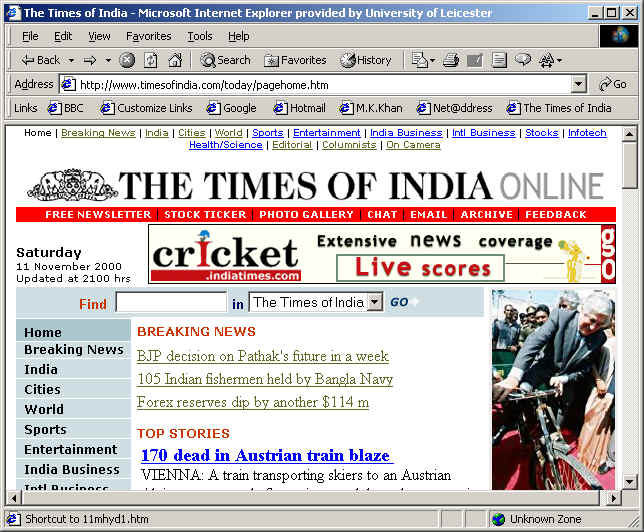Open the Edit menu
644x532 pixels.
tap(63, 37)
